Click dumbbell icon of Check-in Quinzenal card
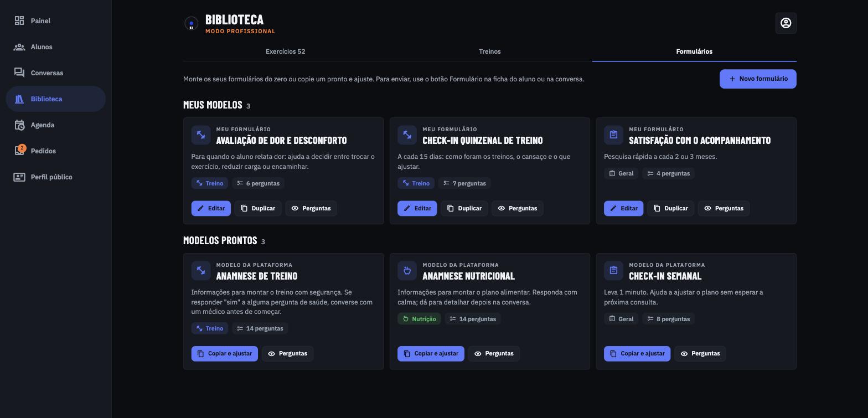 [x=407, y=135]
